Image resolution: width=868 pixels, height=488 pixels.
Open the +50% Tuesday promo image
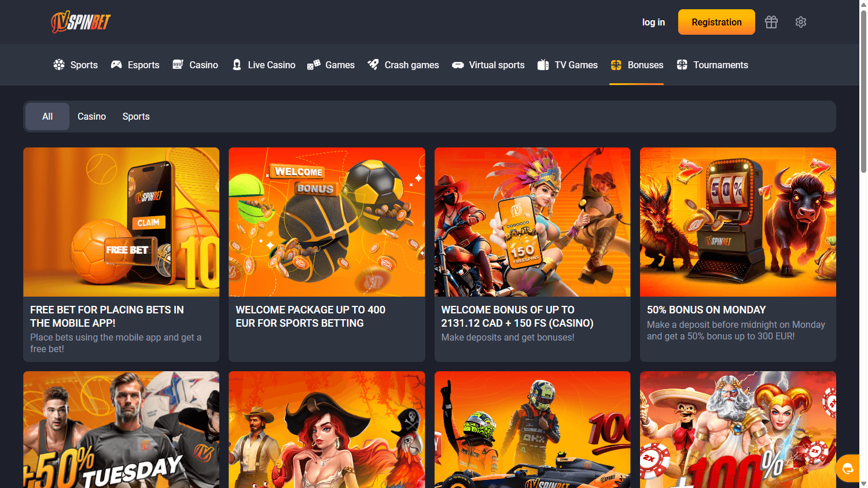click(121, 430)
